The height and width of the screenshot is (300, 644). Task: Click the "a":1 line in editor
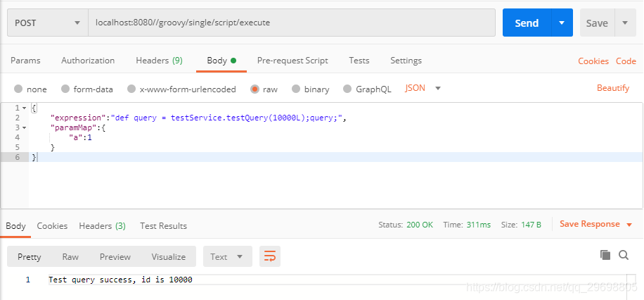(x=80, y=137)
